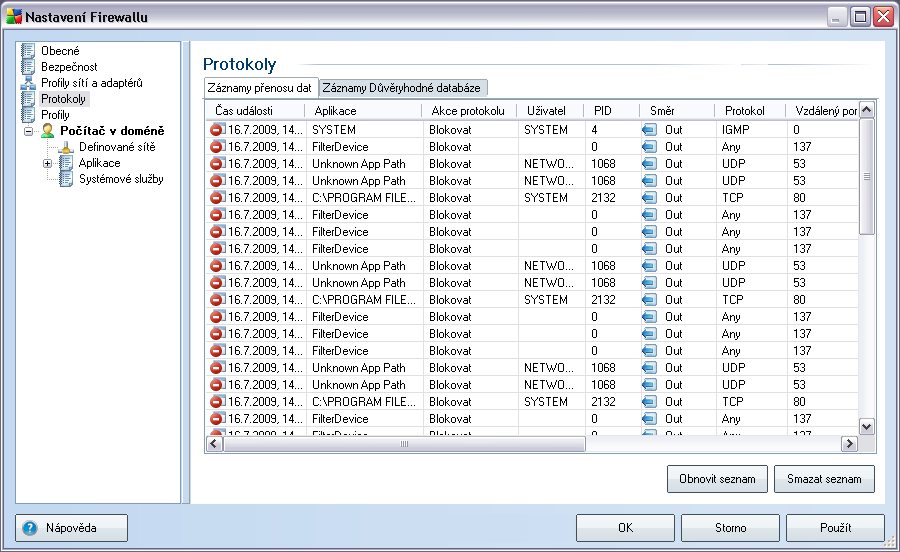This screenshot has width=900, height=552.
Task: Select Profily in the settings tree
Action: point(55,115)
